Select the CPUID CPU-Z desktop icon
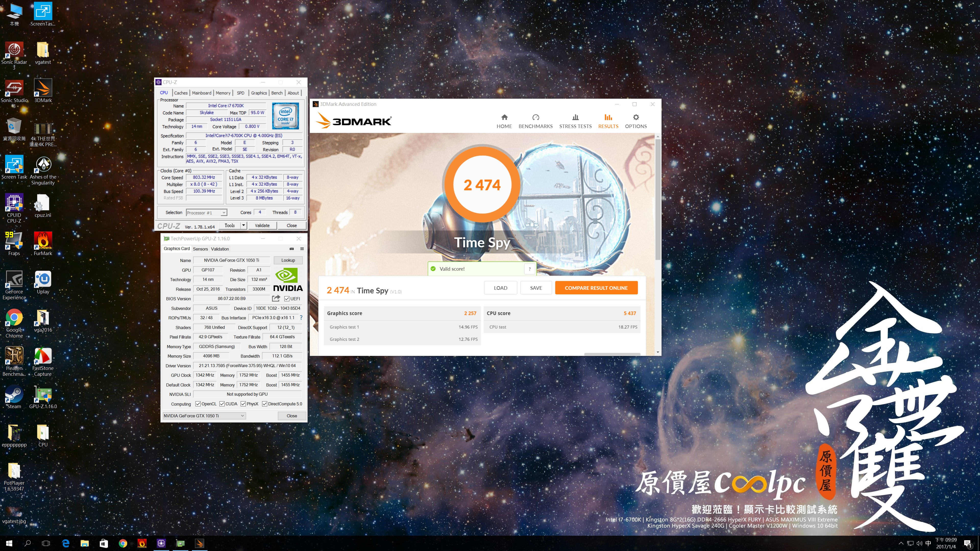The width and height of the screenshot is (980, 551). click(14, 208)
